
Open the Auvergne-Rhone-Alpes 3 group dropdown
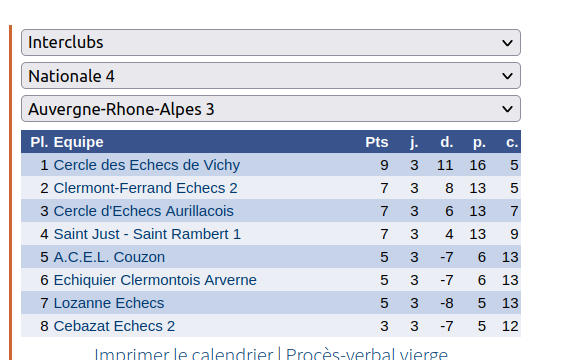[x=271, y=109]
